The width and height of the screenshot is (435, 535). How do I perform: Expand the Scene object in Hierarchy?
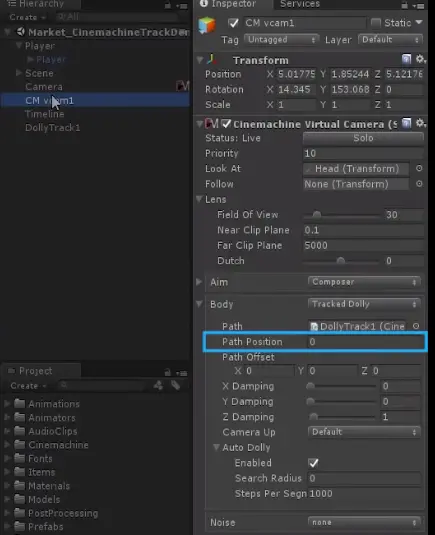pos(19,73)
